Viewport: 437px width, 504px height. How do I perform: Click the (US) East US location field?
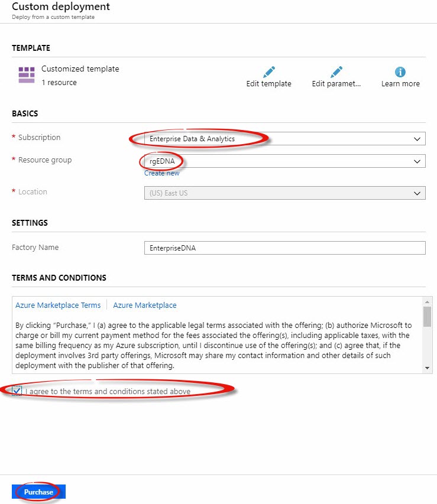[285, 193]
